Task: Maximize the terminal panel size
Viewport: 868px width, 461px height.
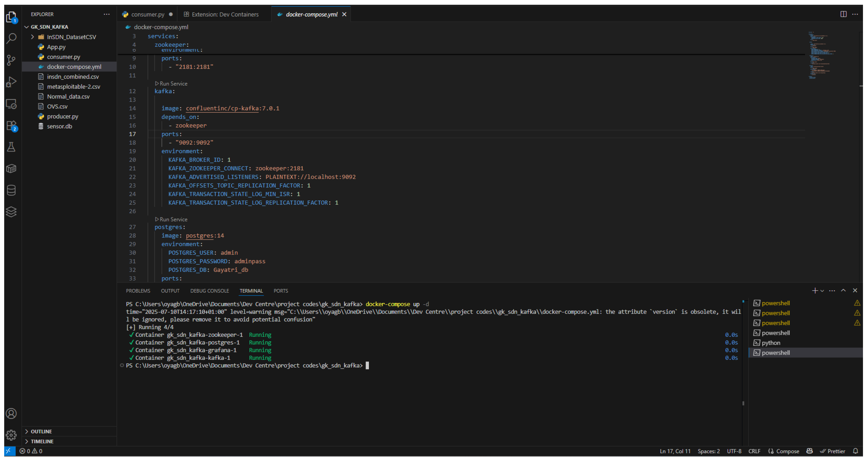Action: (843, 291)
